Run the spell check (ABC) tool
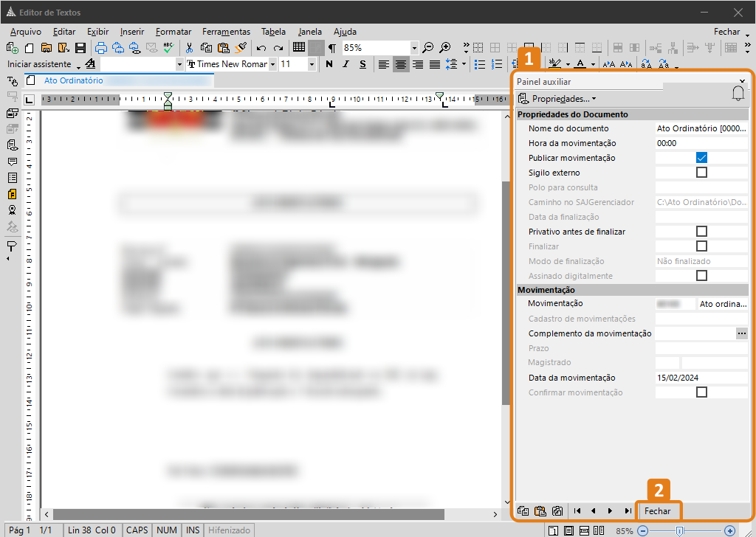This screenshot has width=756, height=537. [x=168, y=48]
